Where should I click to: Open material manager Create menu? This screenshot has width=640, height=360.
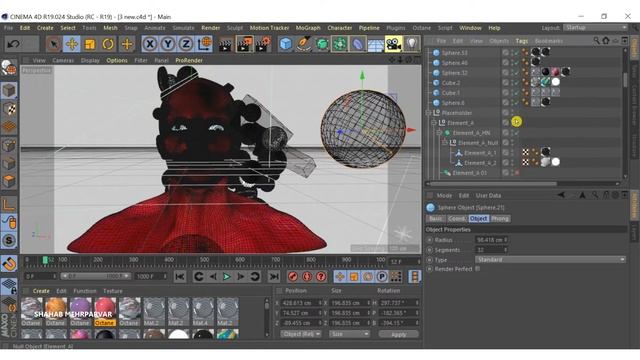coord(41,291)
